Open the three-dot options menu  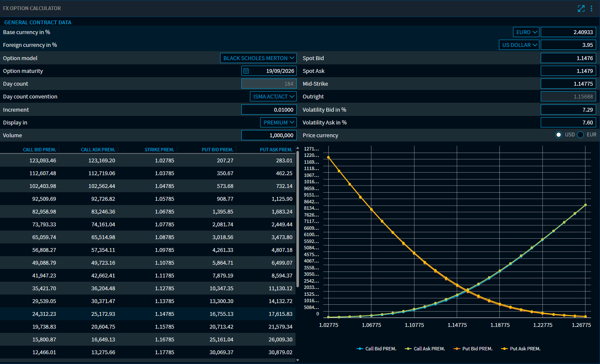click(x=592, y=8)
